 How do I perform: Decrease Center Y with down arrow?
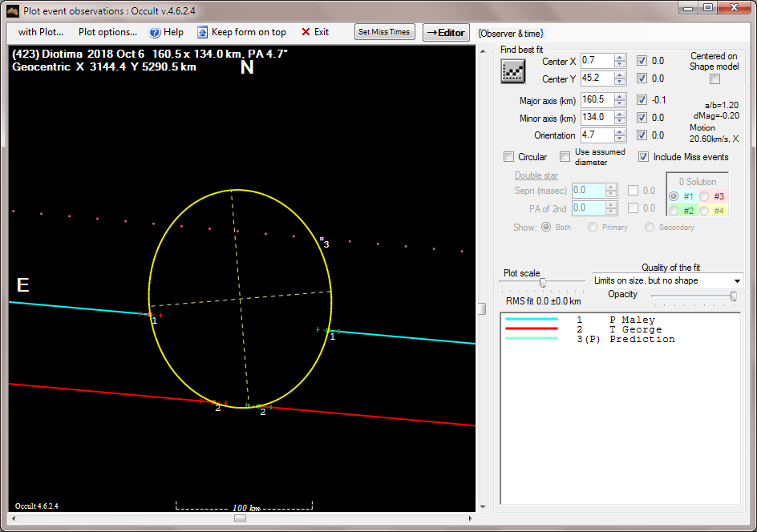[620, 82]
